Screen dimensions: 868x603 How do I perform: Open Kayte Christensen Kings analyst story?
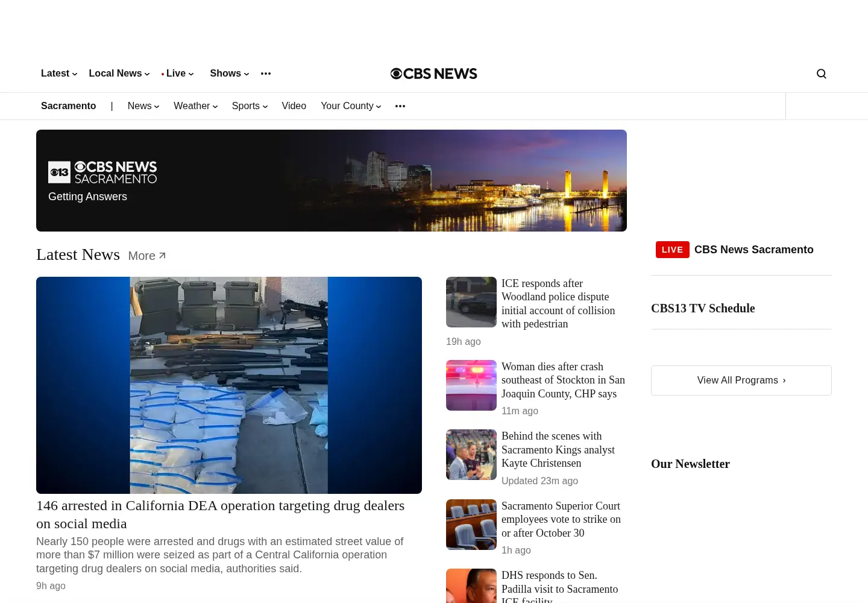558,449
